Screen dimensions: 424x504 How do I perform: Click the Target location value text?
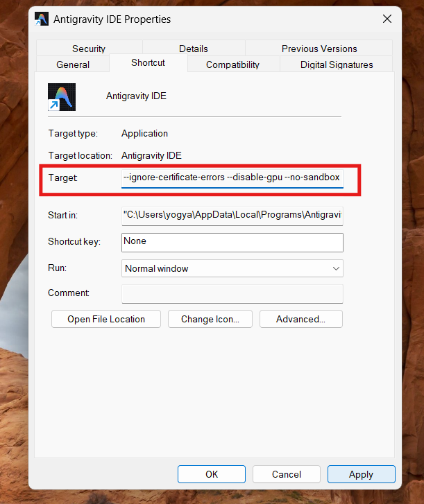coord(151,155)
